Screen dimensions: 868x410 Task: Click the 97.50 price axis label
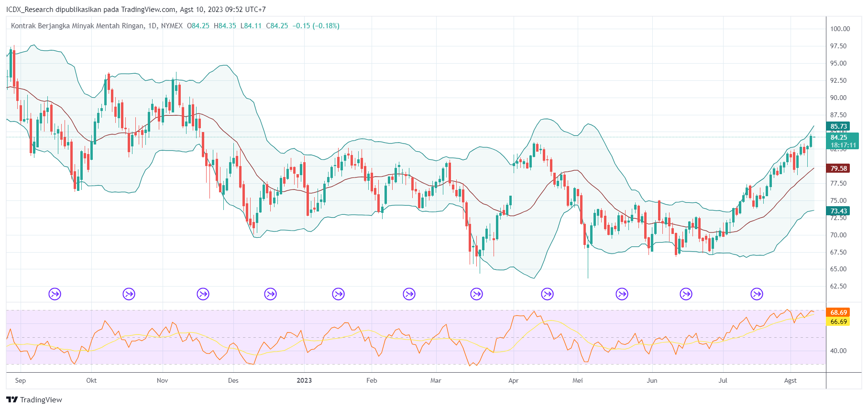tap(838, 46)
